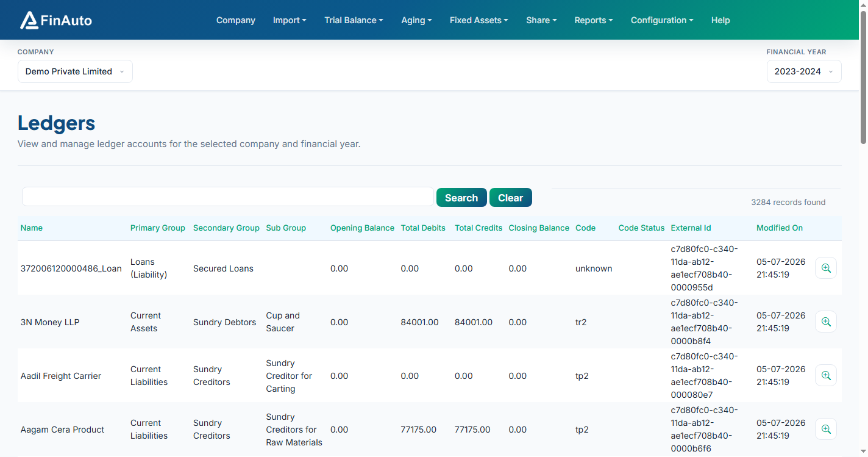View details for 372006120000486_Loan ledger
The image size is (868, 457).
826,268
